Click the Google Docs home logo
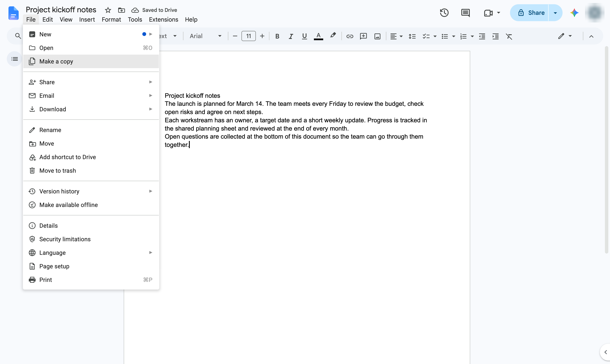Viewport: 610px width, 364px height. [x=14, y=13]
